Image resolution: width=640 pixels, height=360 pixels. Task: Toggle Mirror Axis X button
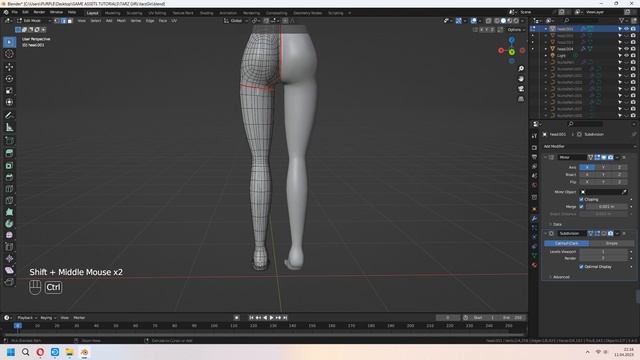587,167
